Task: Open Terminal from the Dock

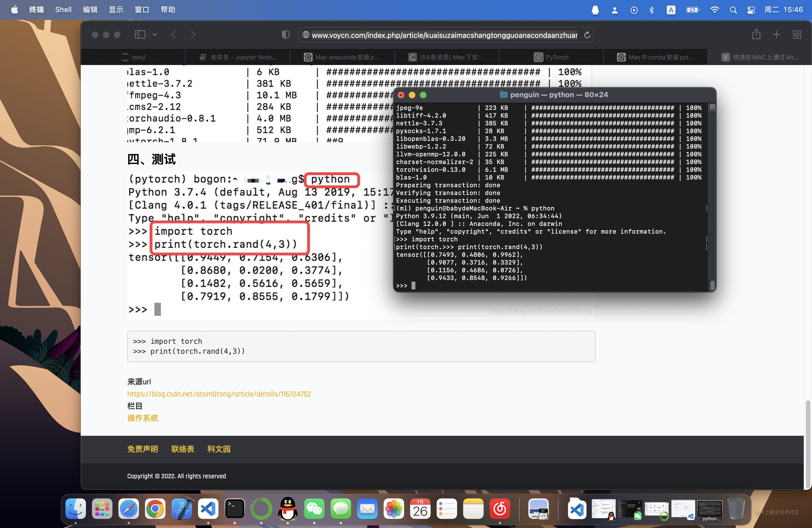Action: (235, 509)
